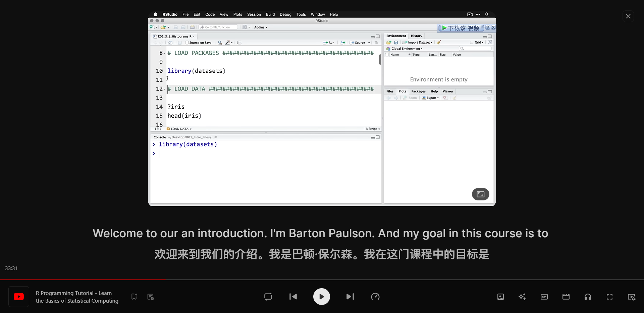Open the code tools magic wand dropdown
Image resolution: width=644 pixels, height=313 pixels.
point(229,43)
